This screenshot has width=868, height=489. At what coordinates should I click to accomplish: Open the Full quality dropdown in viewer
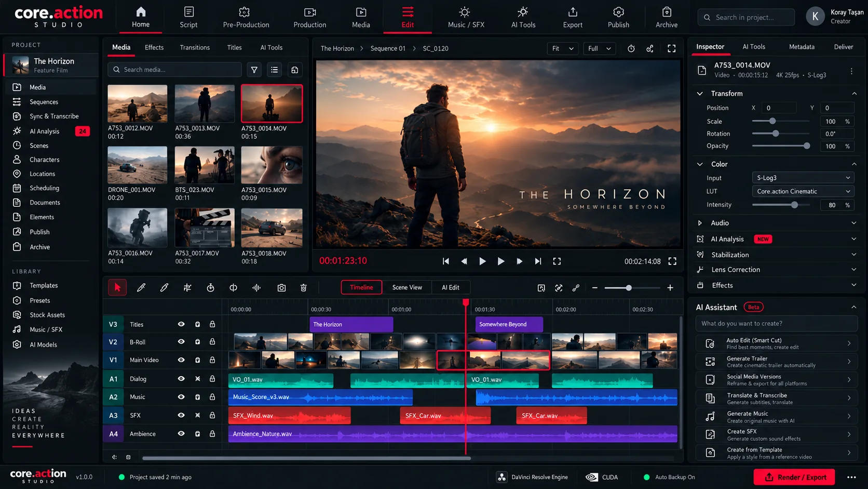click(x=600, y=48)
